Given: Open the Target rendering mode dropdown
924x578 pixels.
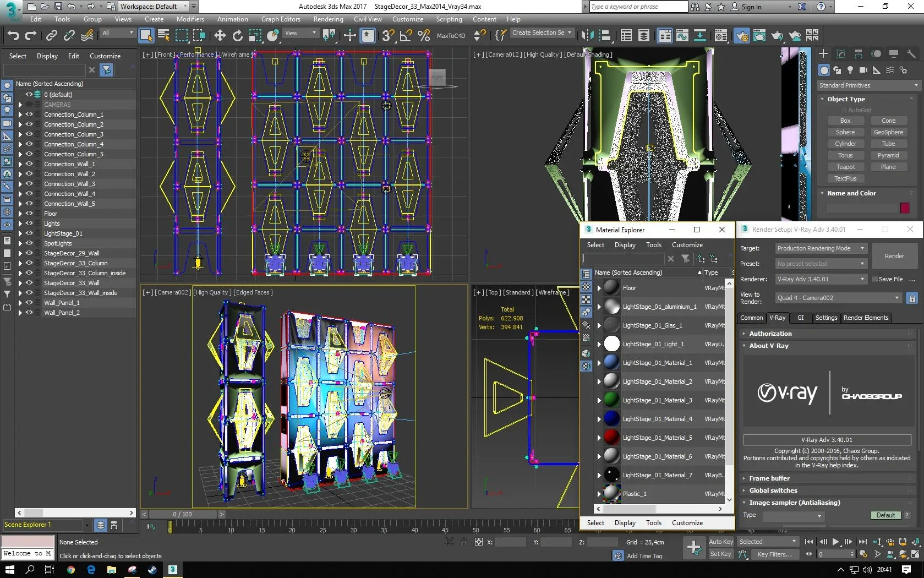Looking at the screenshot, I should tap(821, 248).
